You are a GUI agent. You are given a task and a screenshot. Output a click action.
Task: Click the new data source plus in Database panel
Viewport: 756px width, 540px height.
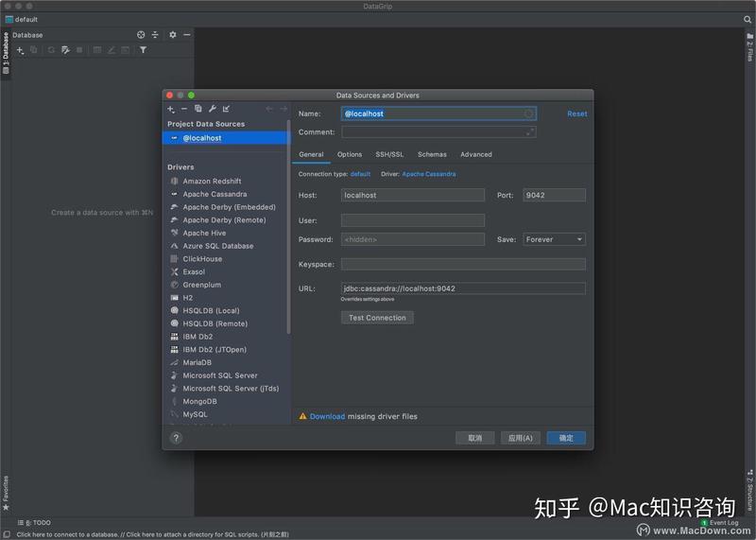point(20,50)
